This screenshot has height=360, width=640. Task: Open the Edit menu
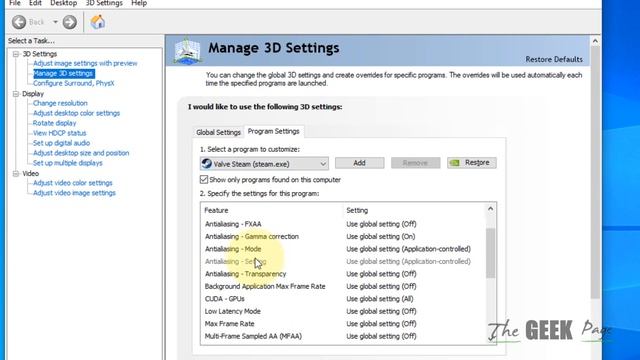(x=35, y=3)
